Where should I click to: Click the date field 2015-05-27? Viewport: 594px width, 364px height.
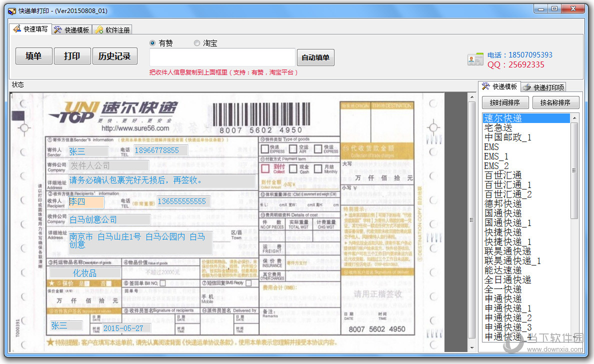(x=126, y=328)
